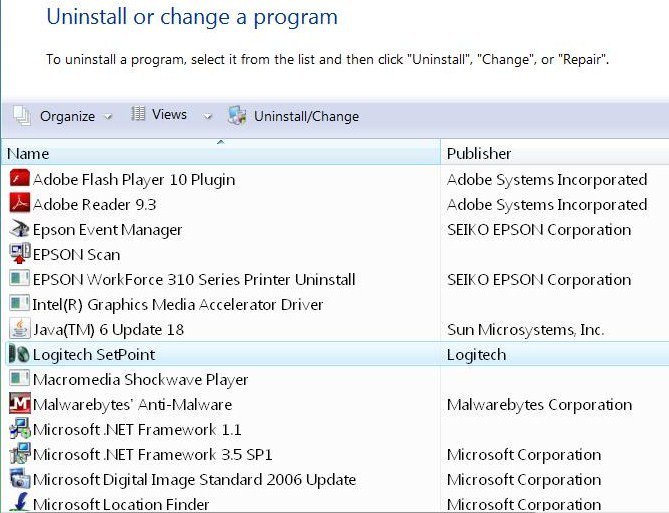Click the Logitech SetPoint icon
This screenshot has height=513, width=669.
point(20,354)
